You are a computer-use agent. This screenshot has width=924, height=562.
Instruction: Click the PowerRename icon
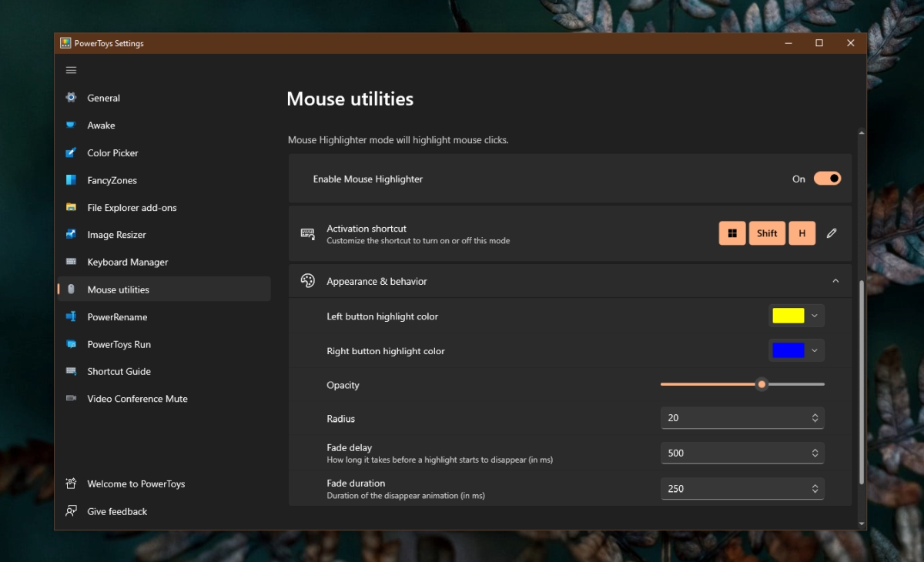pyautogui.click(x=71, y=316)
